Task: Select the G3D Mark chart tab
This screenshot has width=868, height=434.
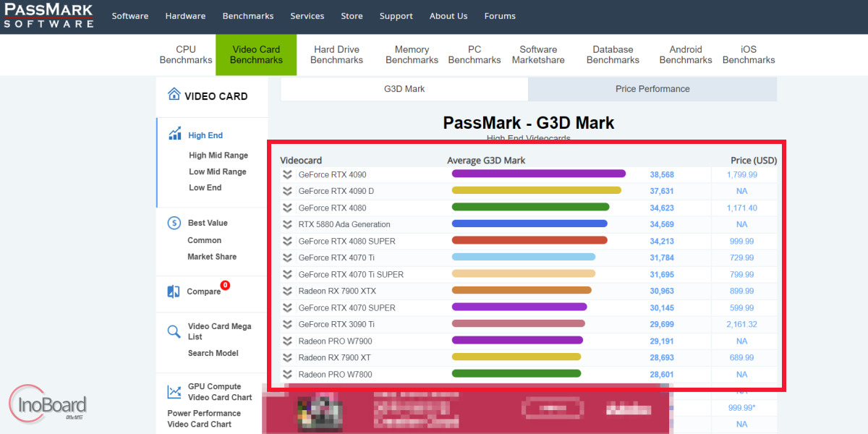Action: 404,89
